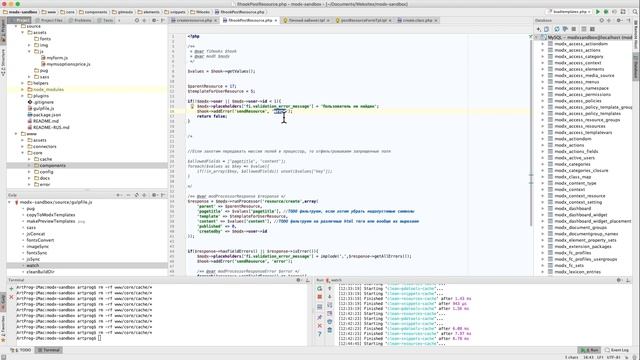Open the TODO tool window button
Screen dimensions: 640x360
coord(21,350)
